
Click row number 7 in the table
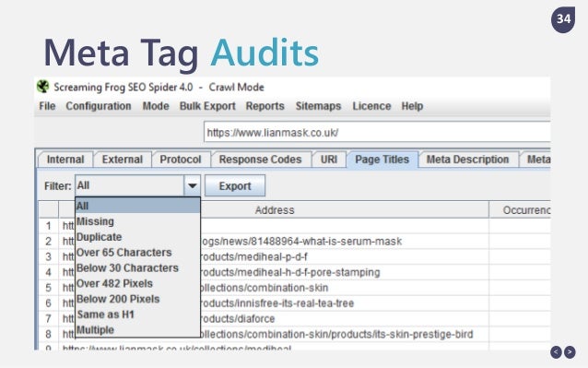tap(48, 318)
